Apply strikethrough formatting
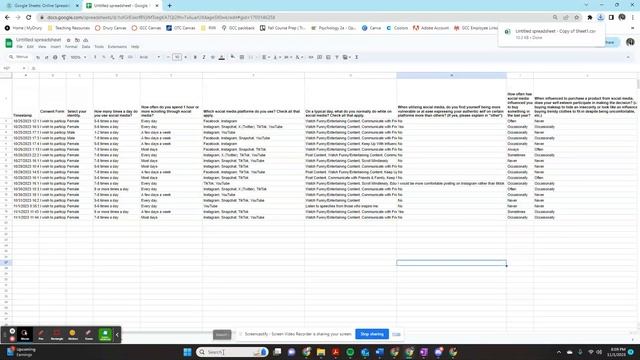Image resolution: width=640 pixels, height=360 pixels. coord(212,57)
